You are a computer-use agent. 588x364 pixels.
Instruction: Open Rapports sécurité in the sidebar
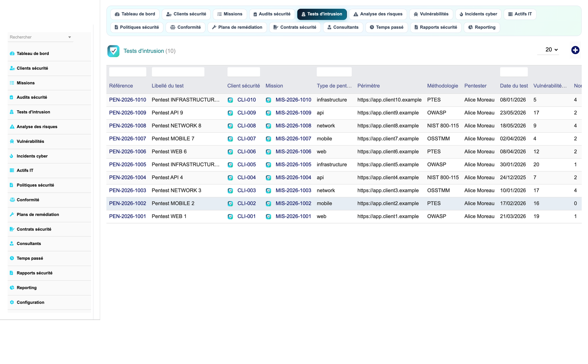[49, 273]
